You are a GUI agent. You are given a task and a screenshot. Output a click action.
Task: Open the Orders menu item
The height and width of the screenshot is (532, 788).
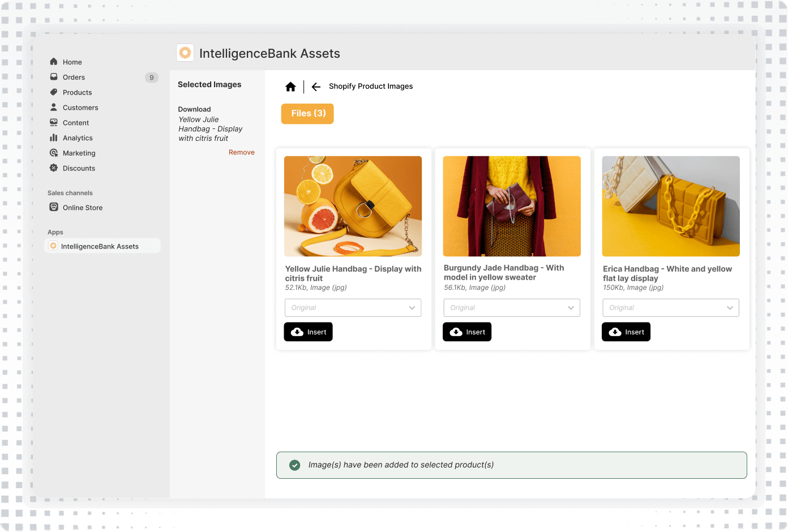point(74,78)
